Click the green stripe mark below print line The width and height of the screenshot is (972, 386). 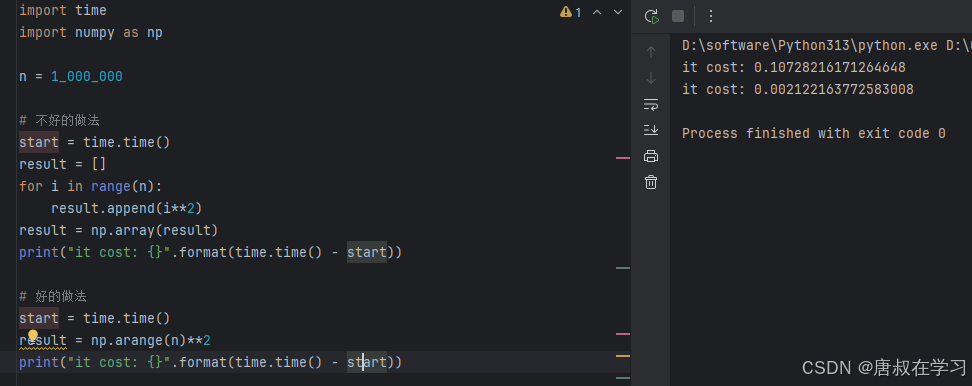click(622, 268)
